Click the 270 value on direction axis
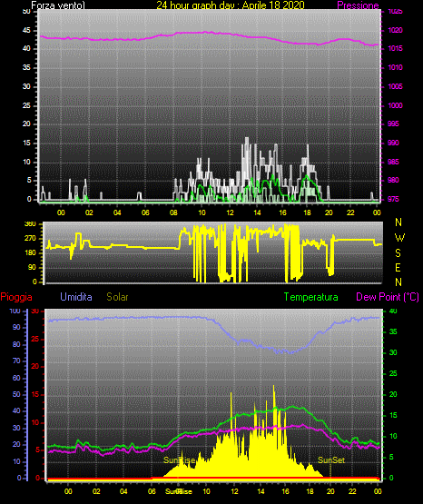Viewport: 423px width, 504px height. pos(30,239)
